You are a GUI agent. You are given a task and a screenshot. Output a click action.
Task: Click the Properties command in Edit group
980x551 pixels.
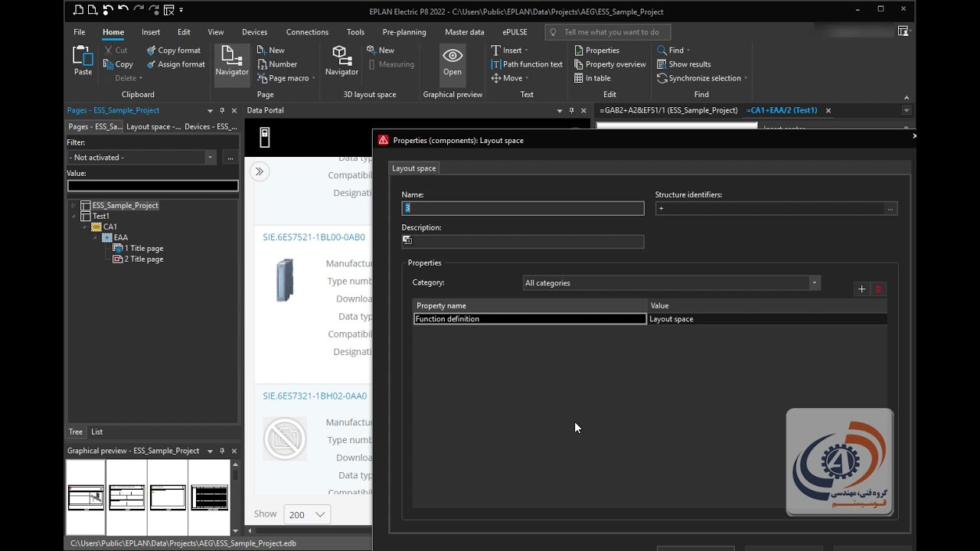click(596, 51)
